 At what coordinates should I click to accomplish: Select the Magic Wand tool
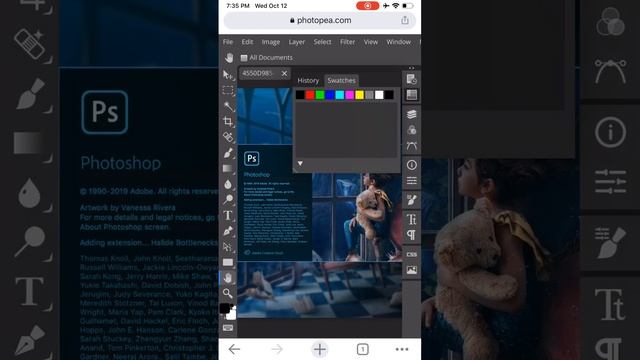click(x=228, y=106)
